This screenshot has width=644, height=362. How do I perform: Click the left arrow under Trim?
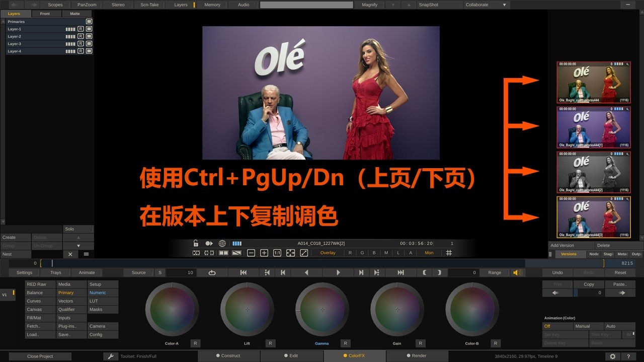(557, 293)
